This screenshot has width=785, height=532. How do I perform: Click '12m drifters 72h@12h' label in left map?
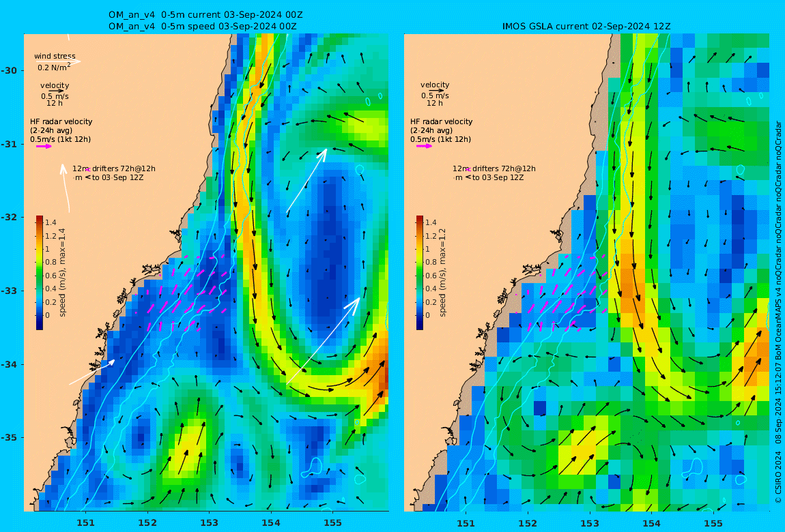click(x=113, y=168)
